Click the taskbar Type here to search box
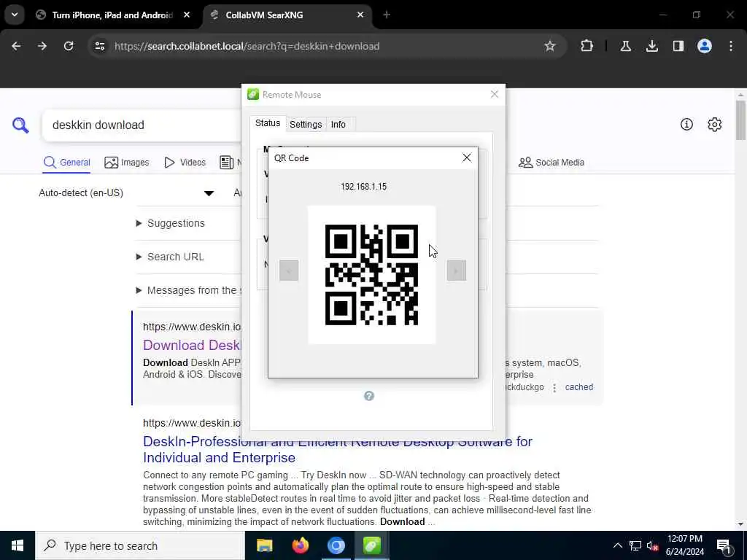This screenshot has height=560, width=747. coord(140,545)
